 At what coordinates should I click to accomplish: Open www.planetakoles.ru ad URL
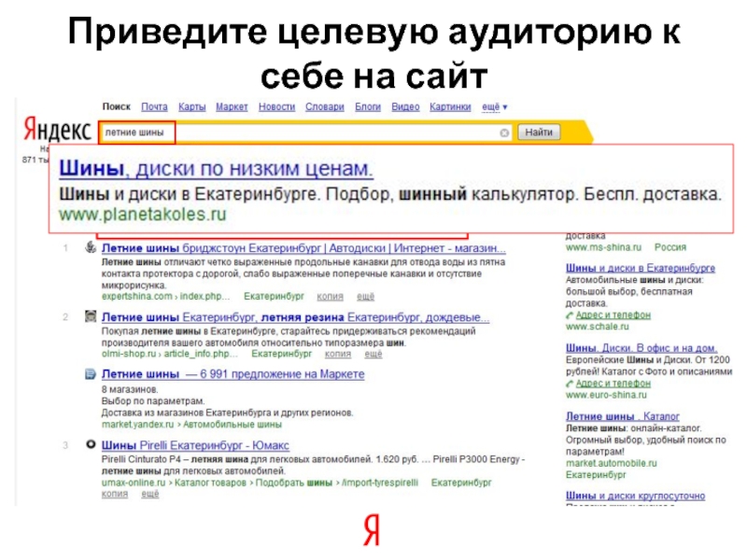point(143,215)
